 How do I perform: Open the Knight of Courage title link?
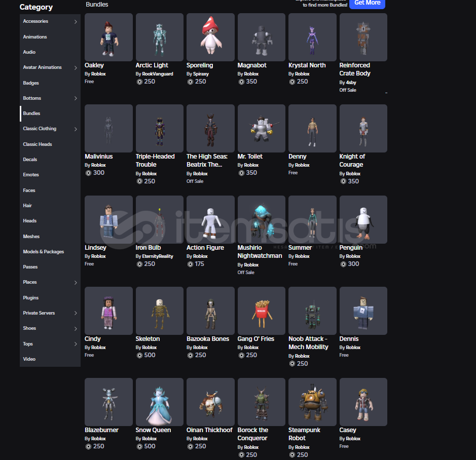pos(352,161)
